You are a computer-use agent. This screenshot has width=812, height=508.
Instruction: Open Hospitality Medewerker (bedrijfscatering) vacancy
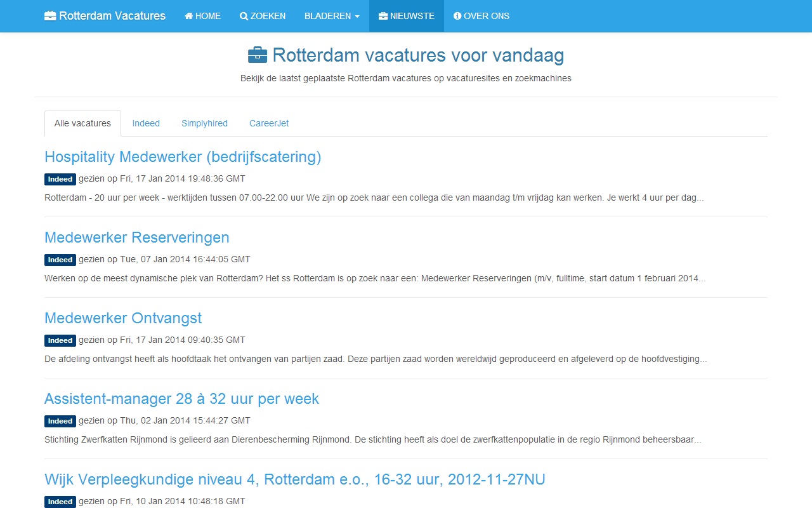(x=183, y=157)
